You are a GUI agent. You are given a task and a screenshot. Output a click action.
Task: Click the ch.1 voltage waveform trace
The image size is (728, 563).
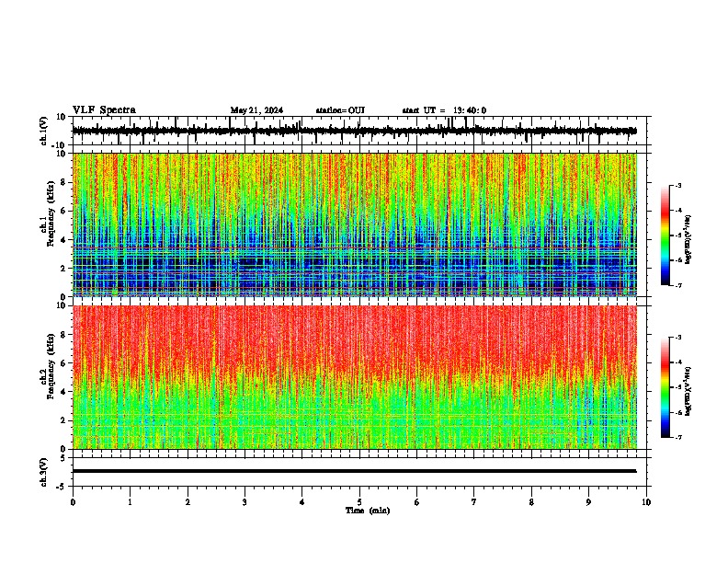(354, 131)
